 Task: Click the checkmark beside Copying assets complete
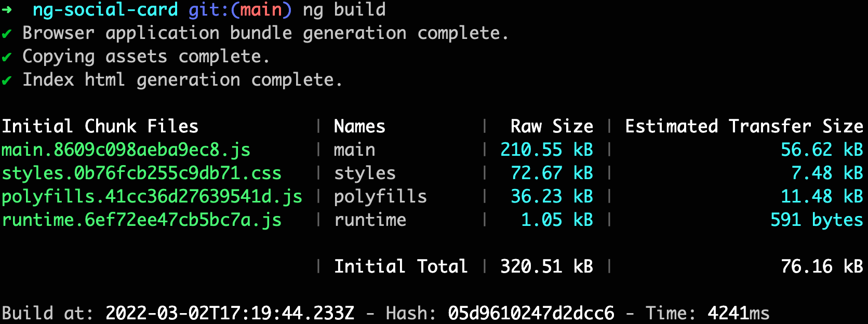coord(6,57)
